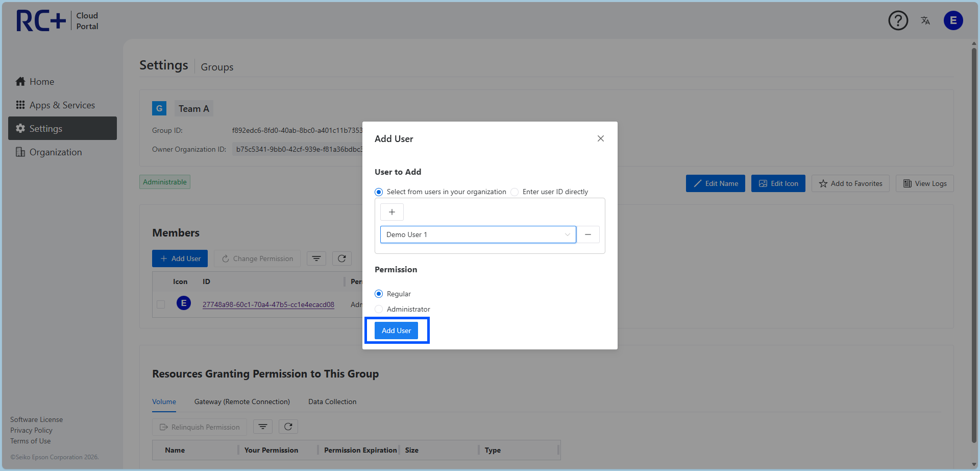Click the Members refresh icon
The height and width of the screenshot is (471, 980).
point(342,258)
